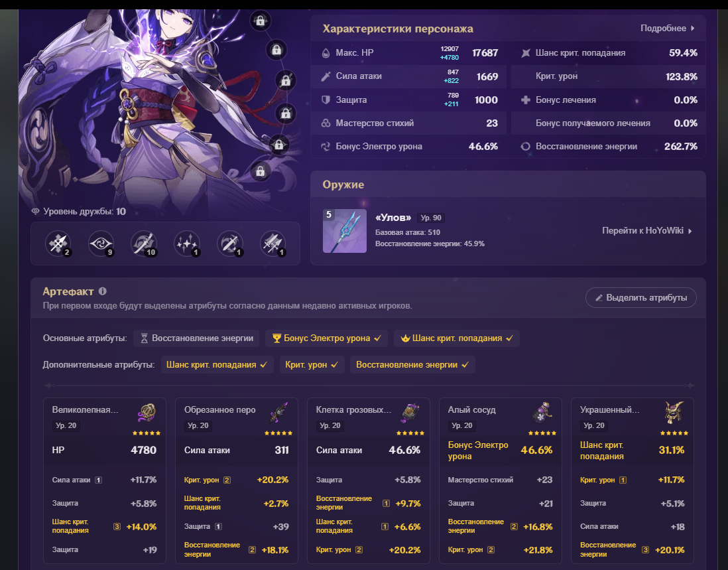Image resolution: width=728 pixels, height=570 pixels.
Task: Expand Подробнее character stats details
Action: [668, 29]
